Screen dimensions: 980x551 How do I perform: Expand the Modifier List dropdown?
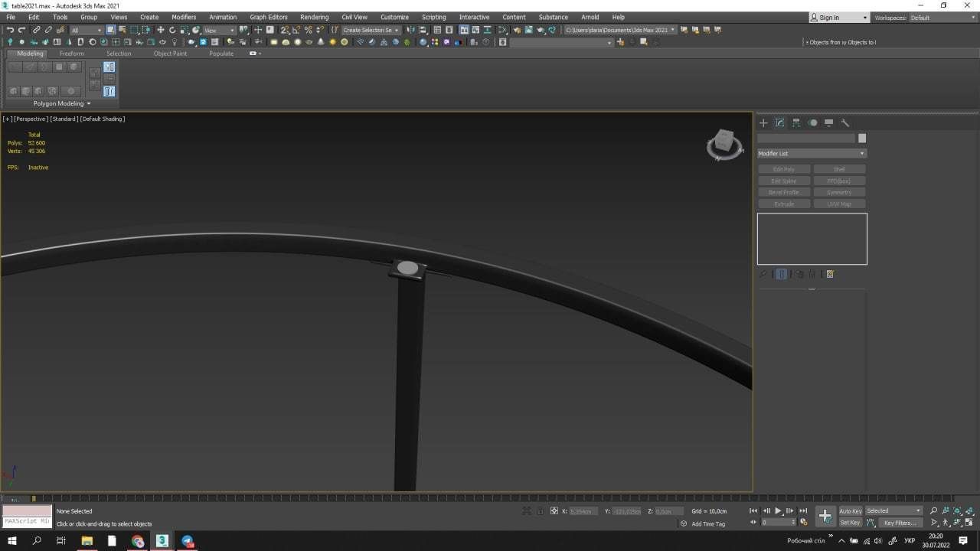[x=812, y=154]
